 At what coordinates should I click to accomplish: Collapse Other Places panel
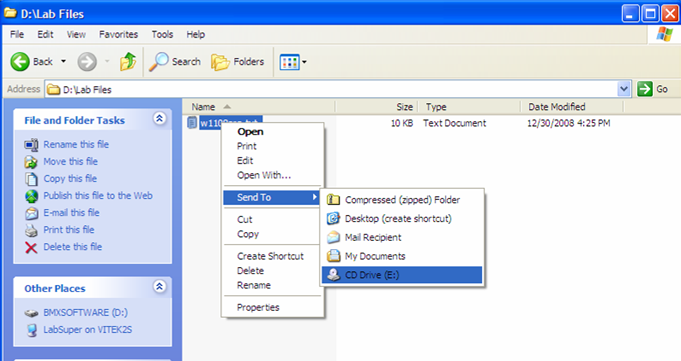159,286
